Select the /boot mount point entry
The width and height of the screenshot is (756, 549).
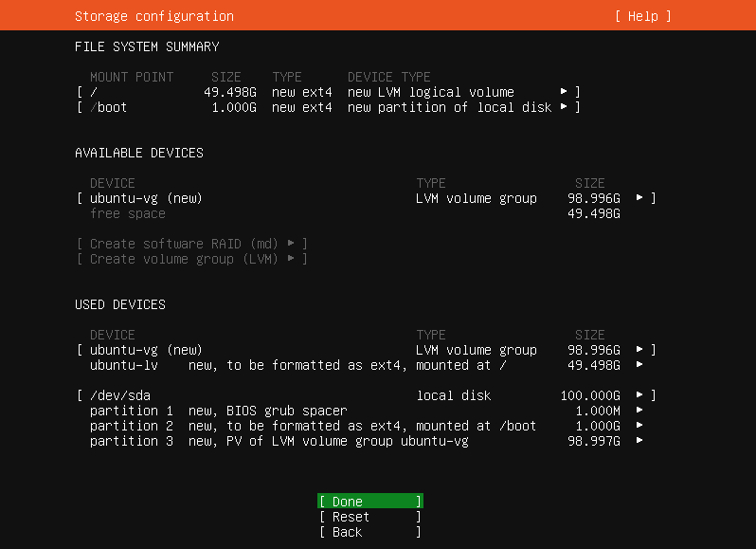click(109, 107)
